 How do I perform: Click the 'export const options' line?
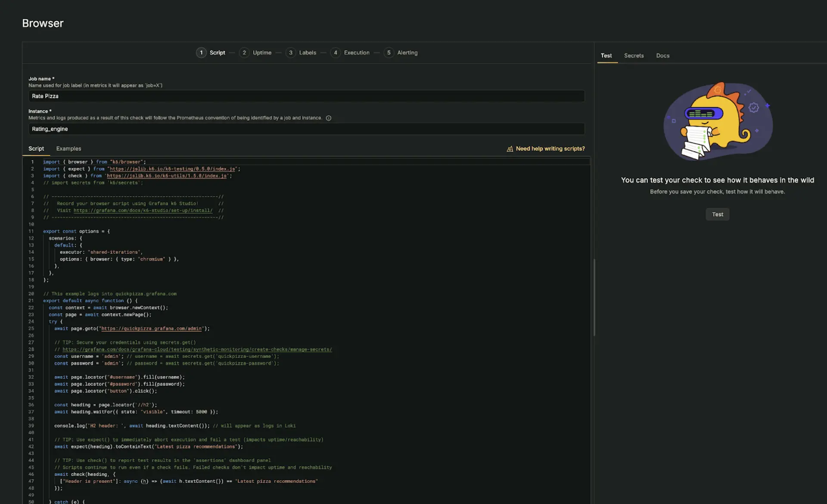point(76,231)
